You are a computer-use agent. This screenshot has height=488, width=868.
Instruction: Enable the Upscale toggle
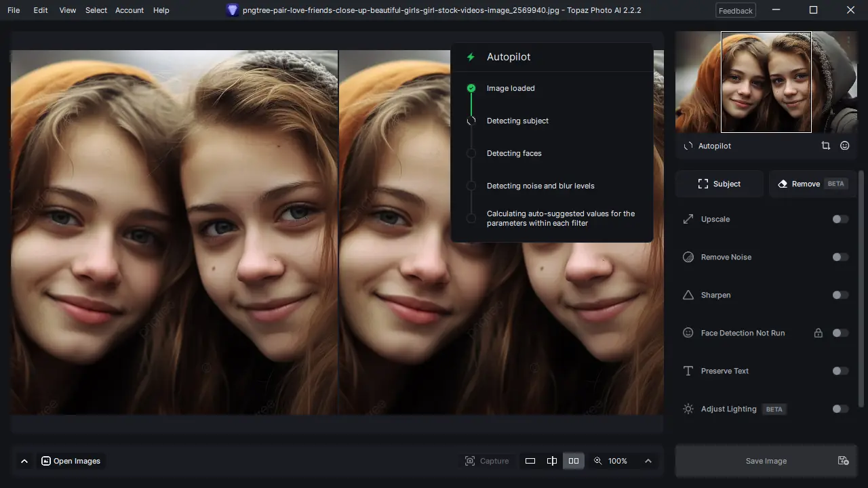tap(840, 219)
